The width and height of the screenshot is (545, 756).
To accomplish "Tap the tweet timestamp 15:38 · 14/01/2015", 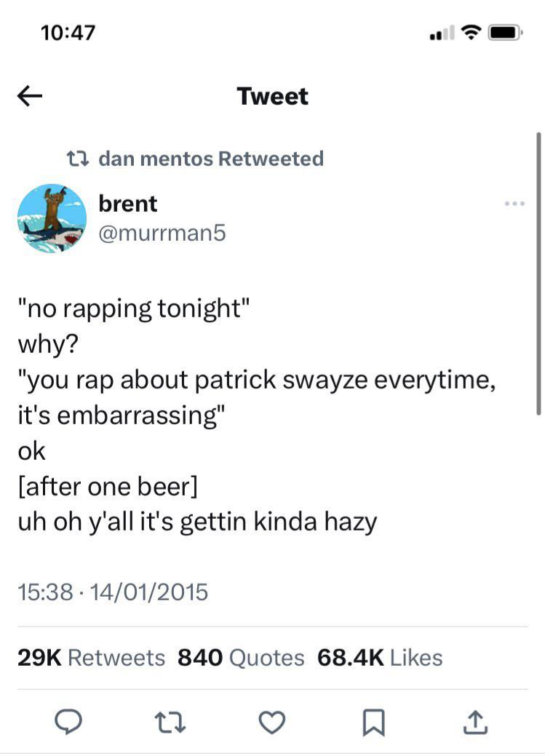I will [113, 592].
